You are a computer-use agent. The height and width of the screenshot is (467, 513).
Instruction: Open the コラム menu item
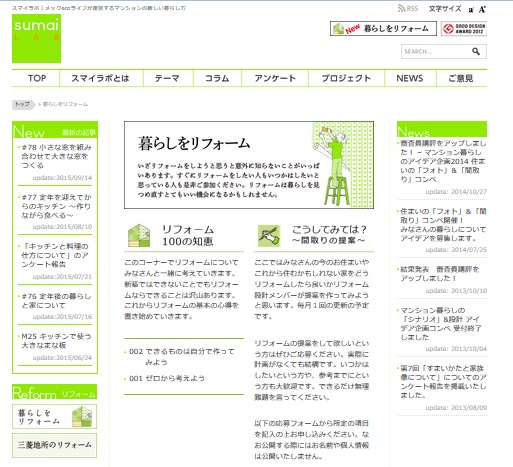point(217,78)
